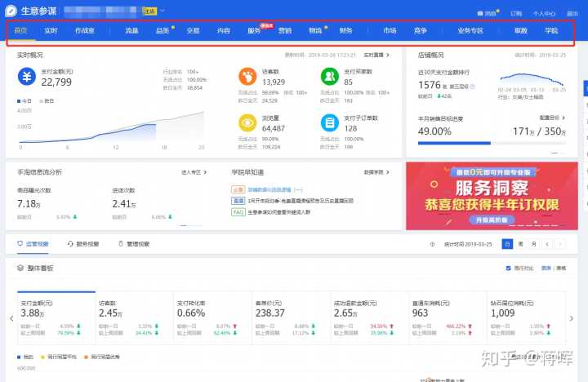
Task: Click the left arrow of the metrics carousel
Action: pyautogui.click(x=11, y=318)
